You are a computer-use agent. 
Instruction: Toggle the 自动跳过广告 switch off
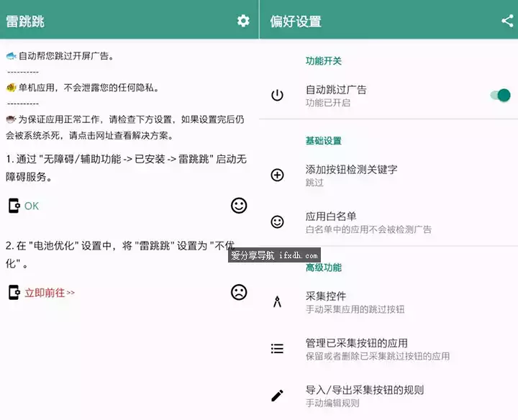501,96
